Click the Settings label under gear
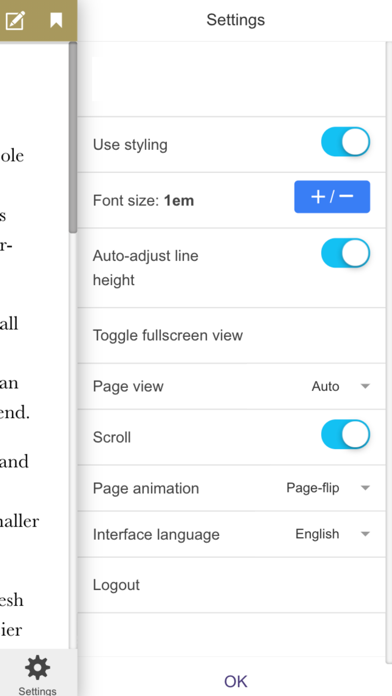392x696 pixels. (x=37, y=691)
